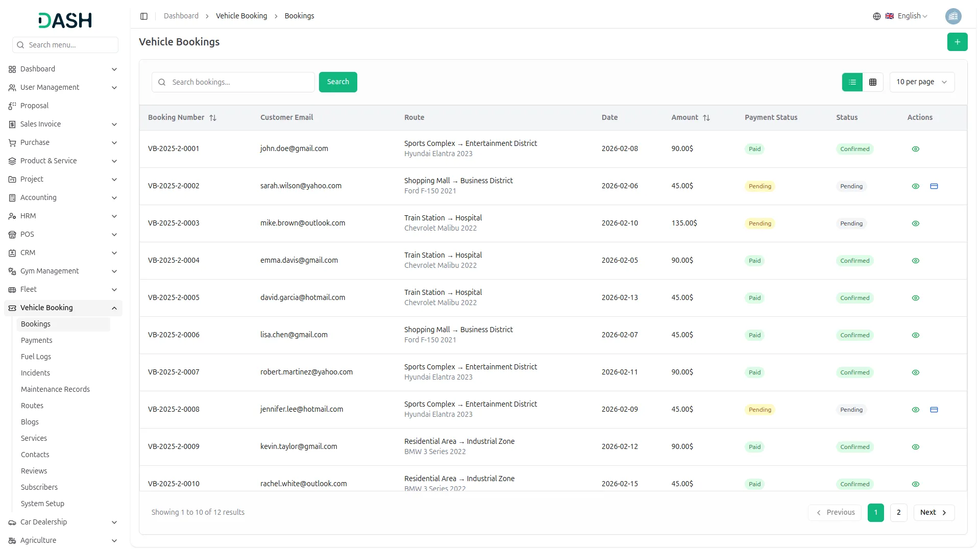
Task: View booking VB-2025-2-0009 eye icon
Action: pos(915,447)
